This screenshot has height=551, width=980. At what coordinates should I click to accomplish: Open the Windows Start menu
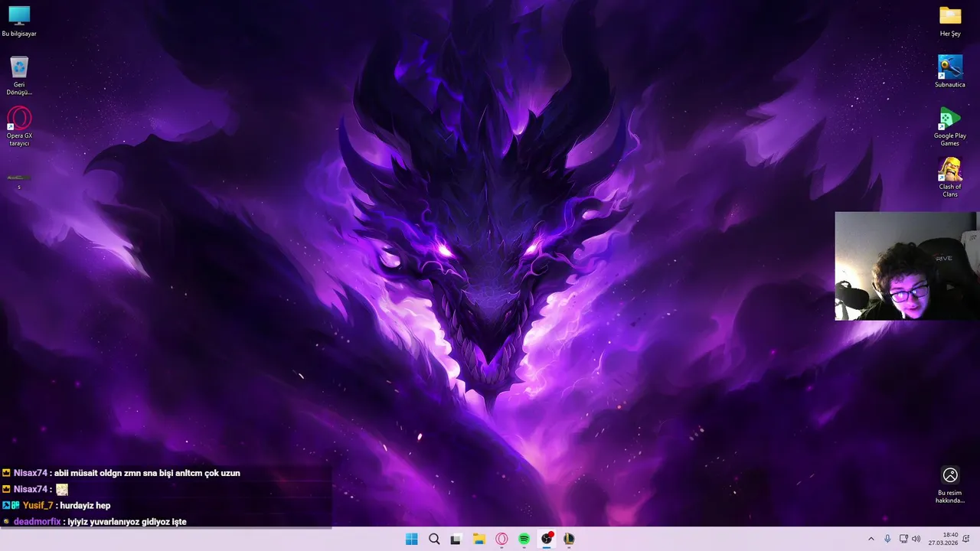(412, 539)
